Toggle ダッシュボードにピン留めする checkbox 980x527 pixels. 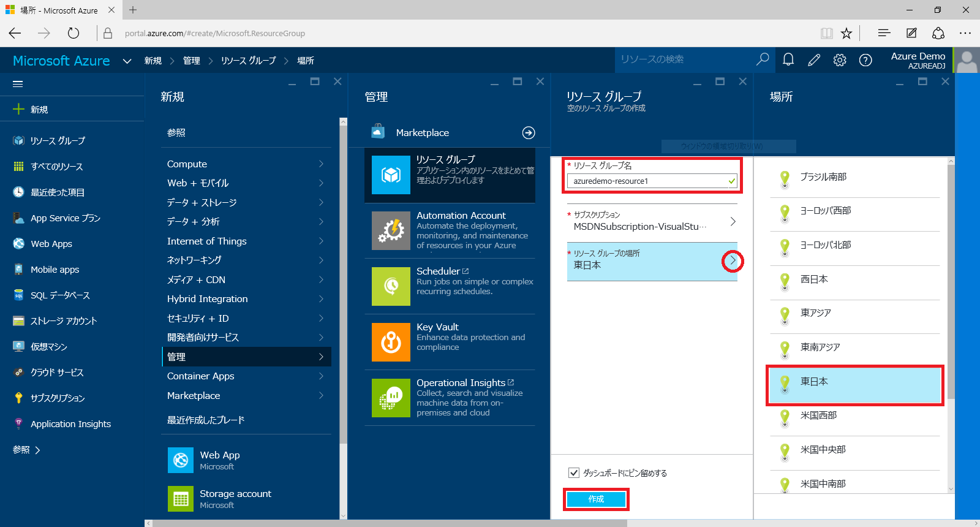(x=574, y=472)
